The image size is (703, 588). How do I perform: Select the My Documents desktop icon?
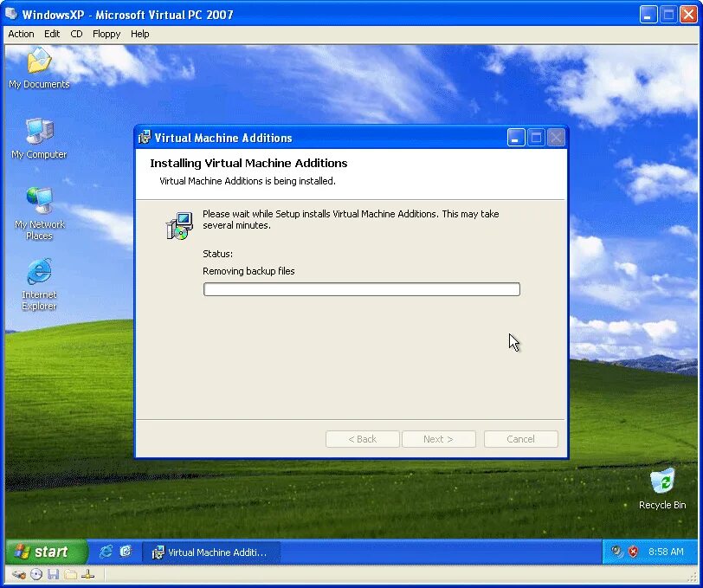pyautogui.click(x=39, y=68)
